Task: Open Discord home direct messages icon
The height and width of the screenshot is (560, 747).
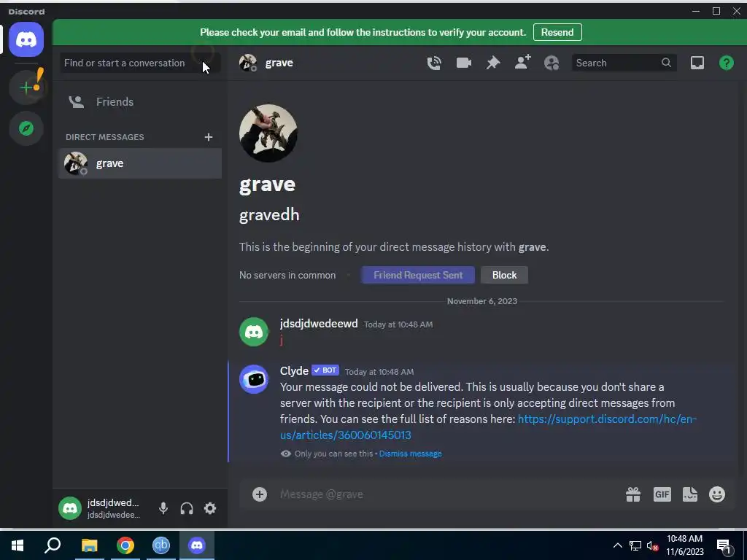Action: tap(26, 39)
